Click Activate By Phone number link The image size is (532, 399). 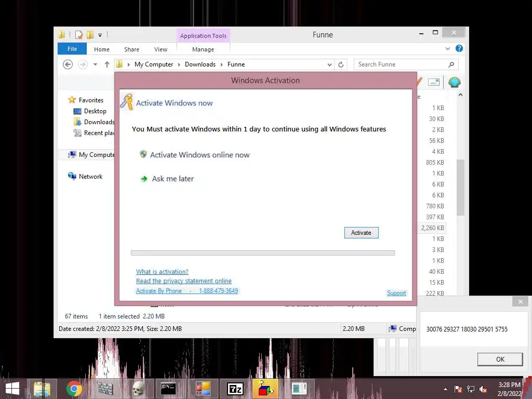coord(187,291)
